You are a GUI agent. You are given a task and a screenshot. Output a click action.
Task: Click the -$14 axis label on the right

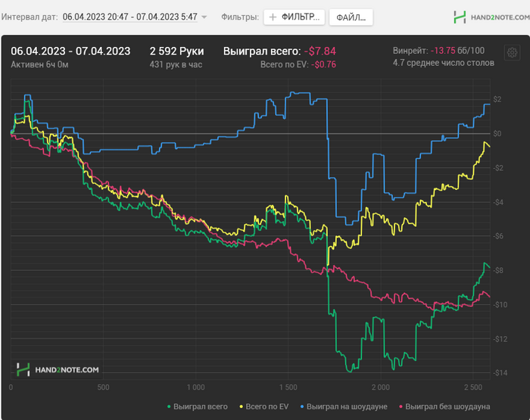(500, 372)
